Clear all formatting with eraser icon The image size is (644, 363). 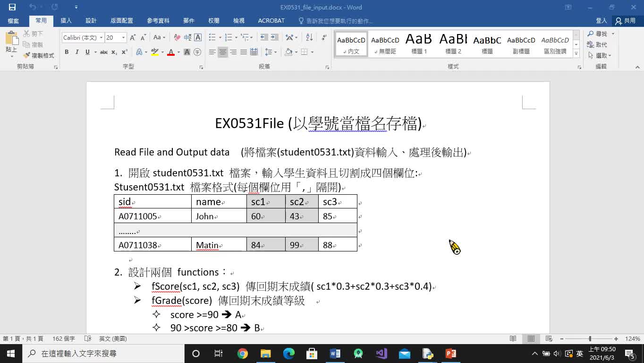pyautogui.click(x=177, y=37)
